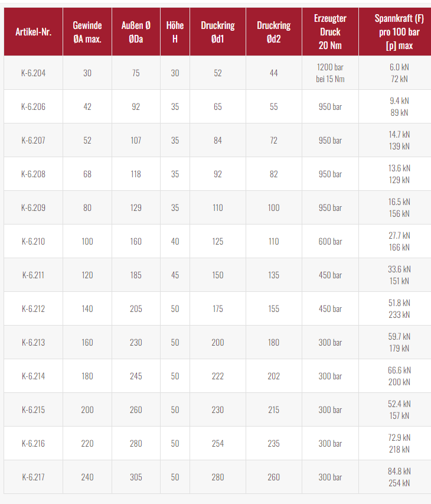Select the Höhe H column header

click(x=175, y=32)
